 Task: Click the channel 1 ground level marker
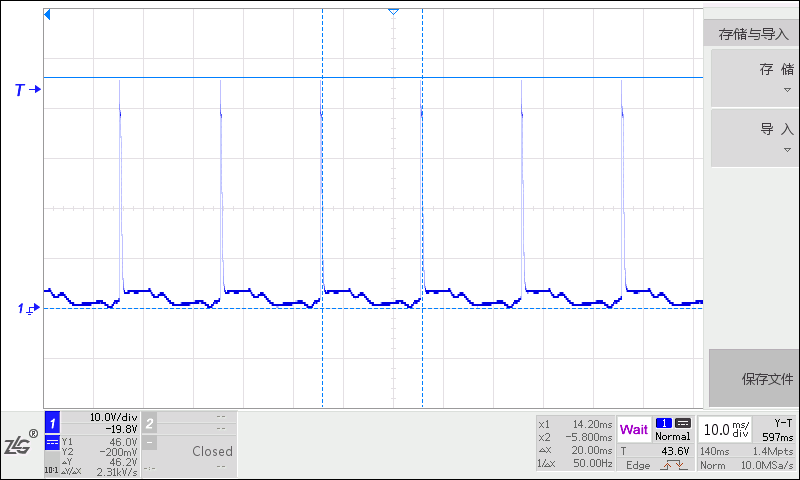(x=29, y=309)
